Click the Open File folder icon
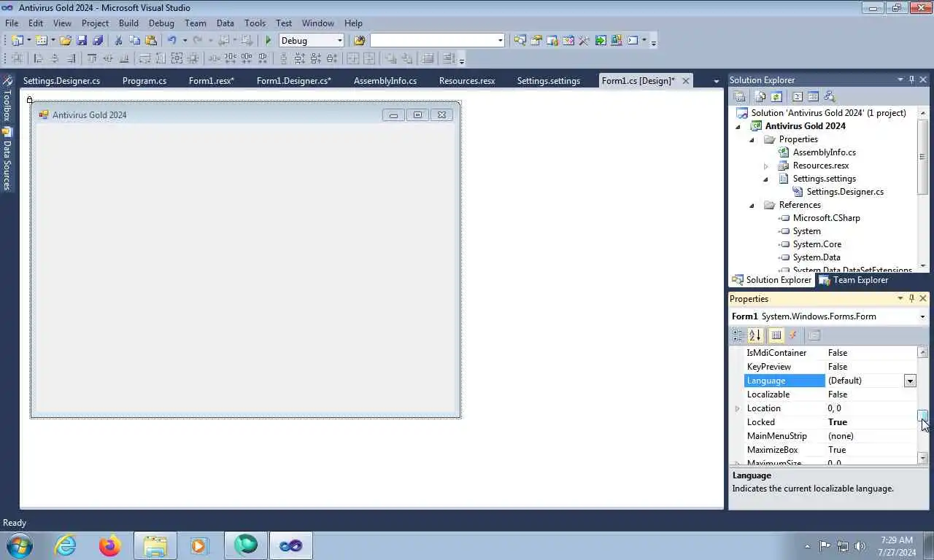The image size is (934, 560). point(65,40)
